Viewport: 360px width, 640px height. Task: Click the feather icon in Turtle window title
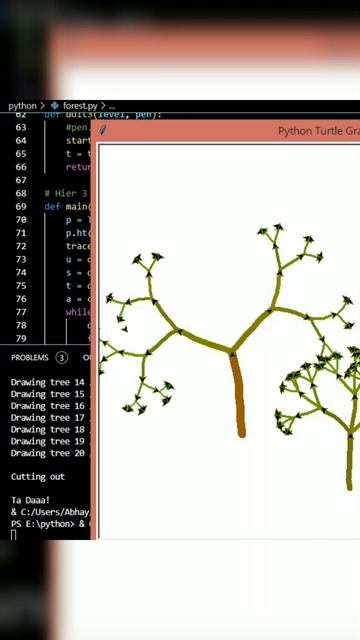coord(103,131)
